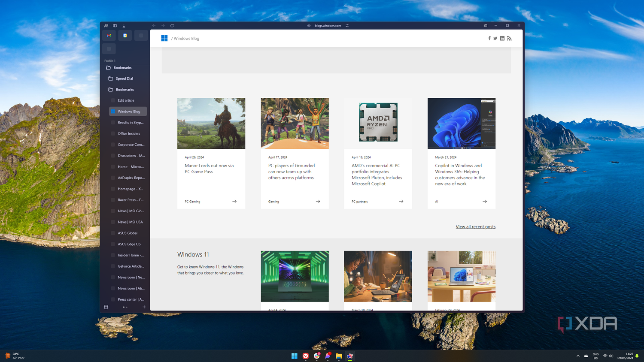Open the Discussions - M... bookmark
Screen dimensions: 644x362
click(128, 156)
